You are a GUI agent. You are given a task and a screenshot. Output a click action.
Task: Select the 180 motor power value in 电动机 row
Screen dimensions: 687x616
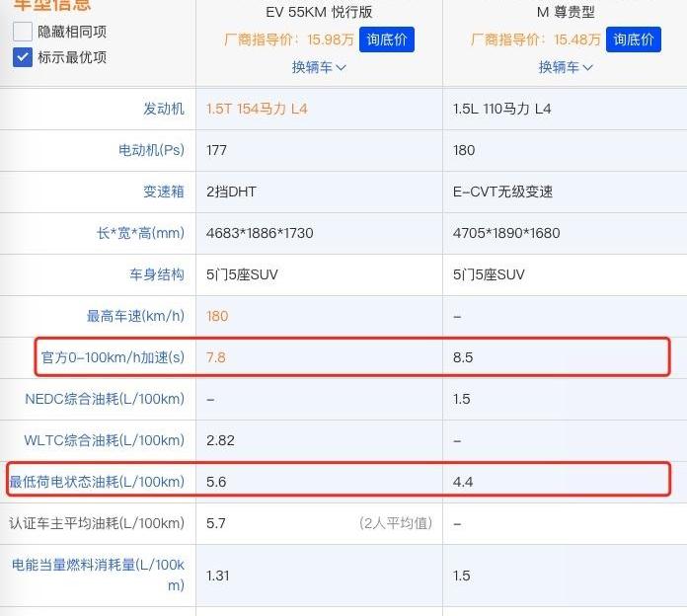(464, 150)
